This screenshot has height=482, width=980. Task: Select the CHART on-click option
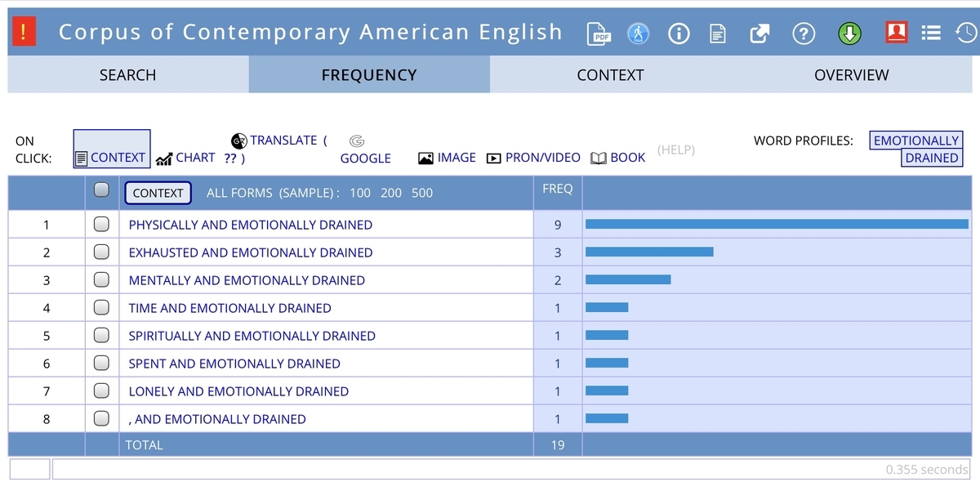[195, 158]
